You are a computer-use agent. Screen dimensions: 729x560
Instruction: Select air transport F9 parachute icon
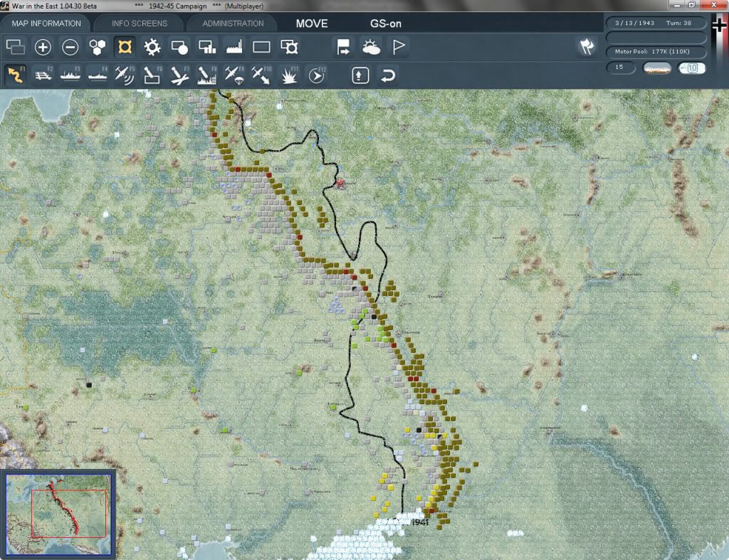(x=234, y=75)
